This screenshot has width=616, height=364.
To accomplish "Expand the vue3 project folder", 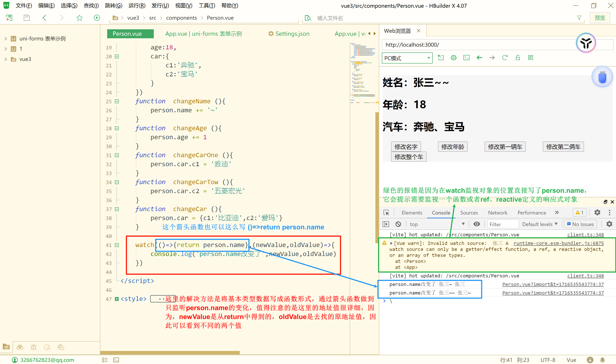I will (x=6, y=59).
